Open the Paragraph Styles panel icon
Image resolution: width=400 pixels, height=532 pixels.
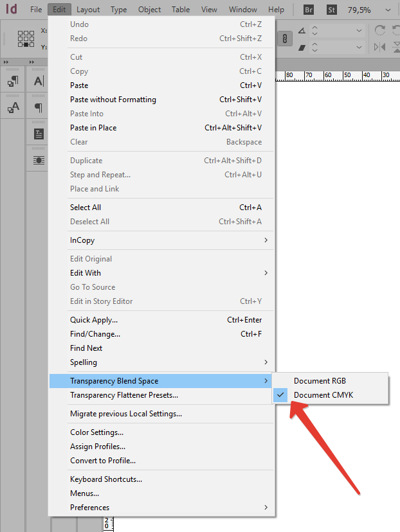tap(13, 82)
